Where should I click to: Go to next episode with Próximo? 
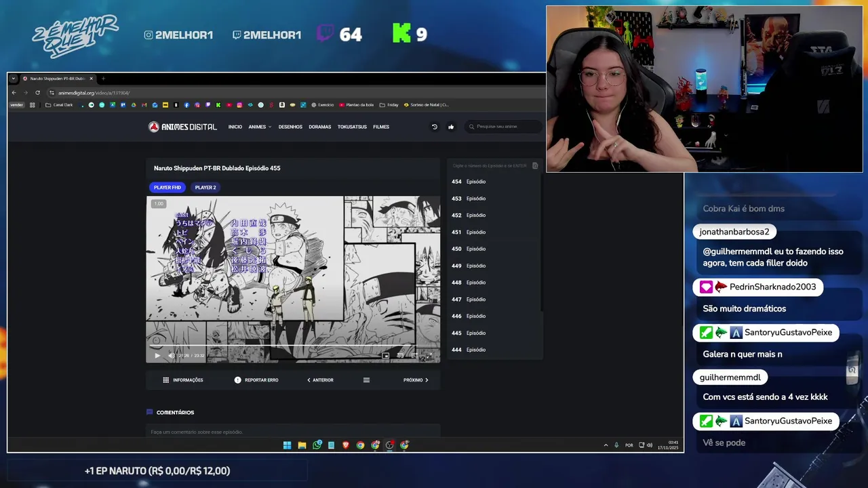[x=416, y=380]
